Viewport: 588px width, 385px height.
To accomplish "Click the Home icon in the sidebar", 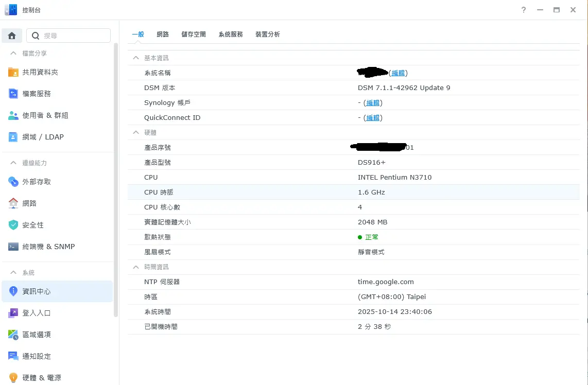I will click(12, 36).
